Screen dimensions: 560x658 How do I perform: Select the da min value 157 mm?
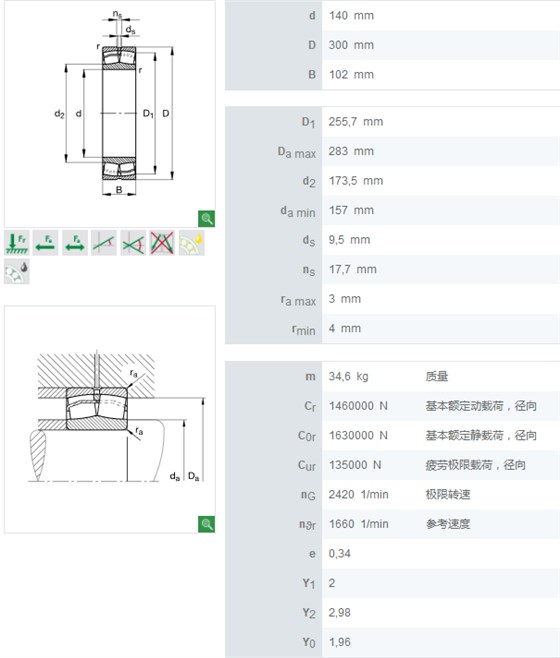351,210
